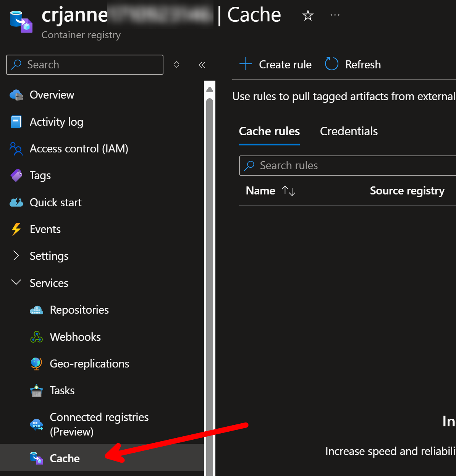This screenshot has width=456, height=476.
Task: Switch to the Credentials tab
Action: coord(349,131)
